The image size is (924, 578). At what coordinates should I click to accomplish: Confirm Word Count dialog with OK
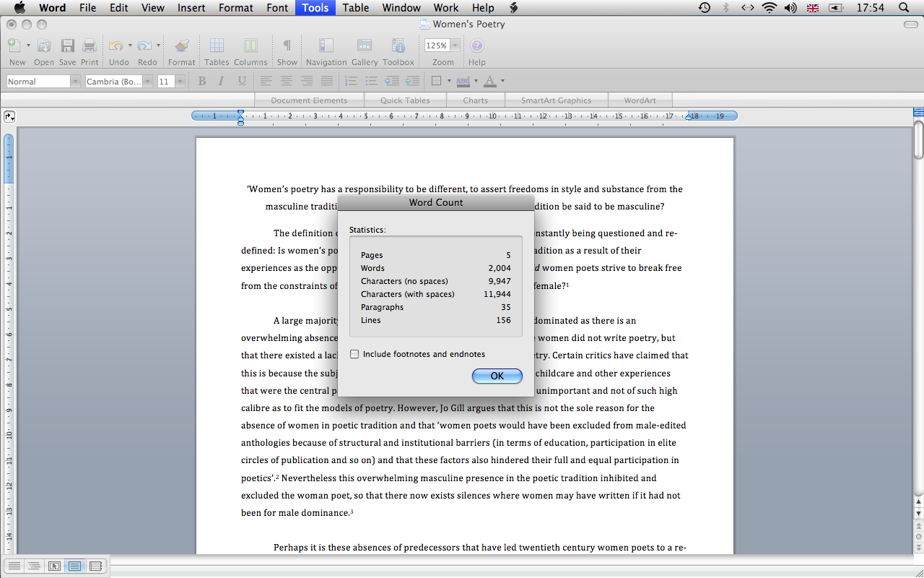(497, 376)
